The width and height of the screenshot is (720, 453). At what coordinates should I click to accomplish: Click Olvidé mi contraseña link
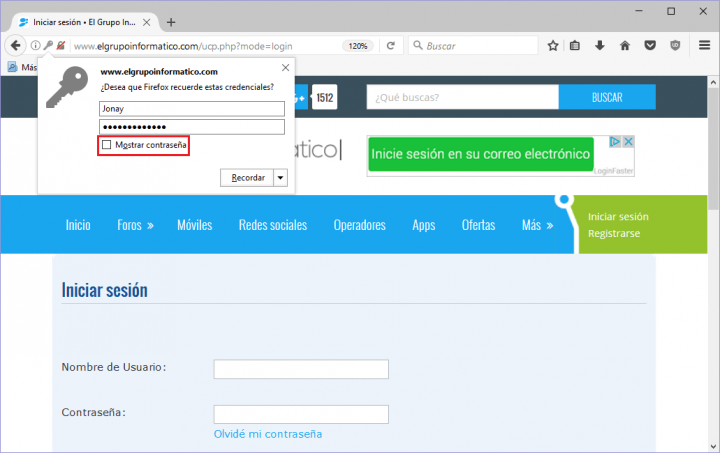pos(268,434)
